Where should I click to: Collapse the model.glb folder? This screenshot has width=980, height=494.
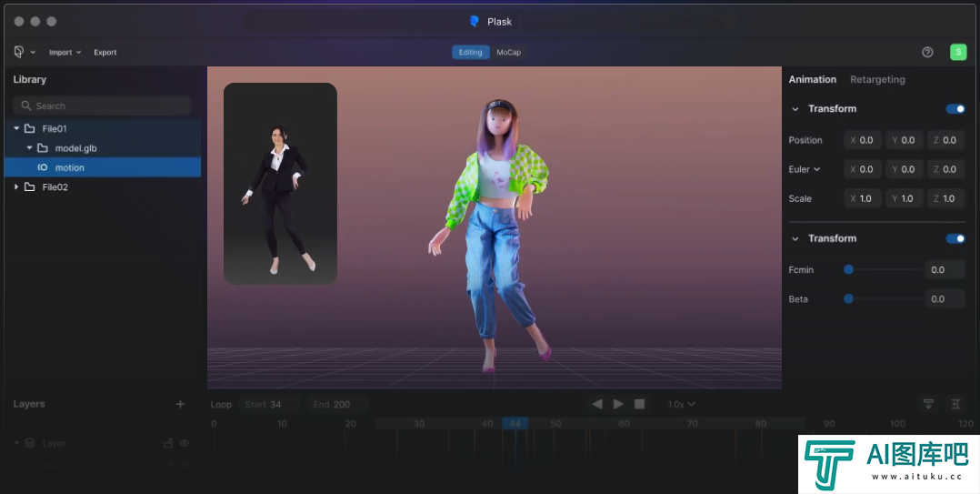pos(29,148)
